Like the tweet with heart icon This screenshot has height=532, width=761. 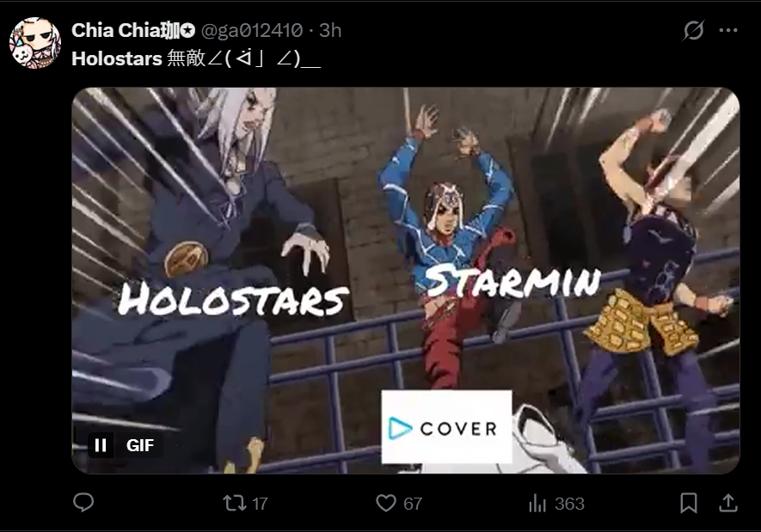tap(386, 503)
